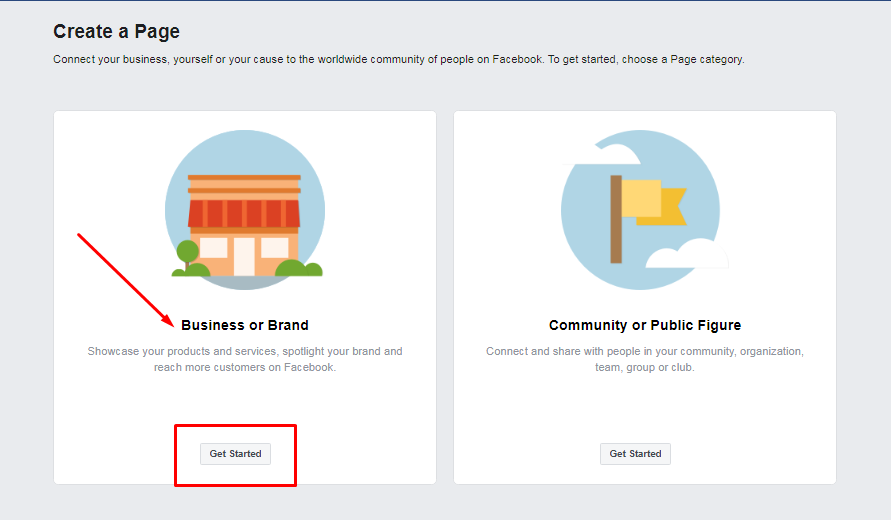The width and height of the screenshot is (891, 520).
Task: Click the storefront's center door
Action: [x=244, y=256]
